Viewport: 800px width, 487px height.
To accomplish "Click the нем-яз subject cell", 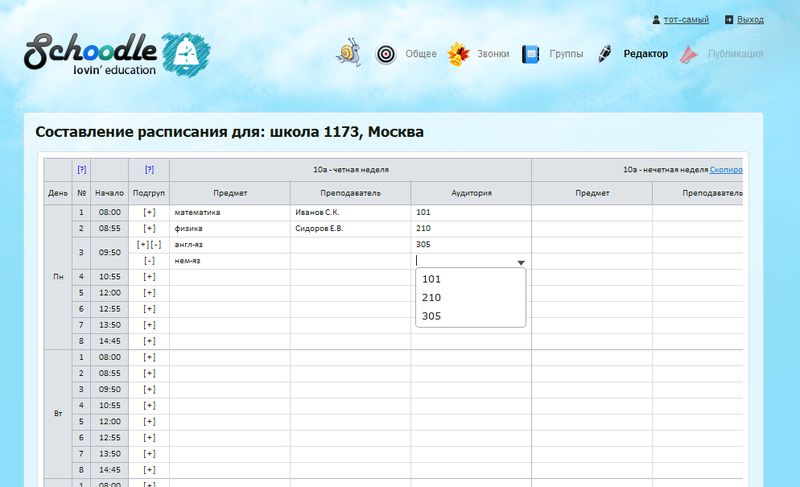I will pyautogui.click(x=230, y=261).
